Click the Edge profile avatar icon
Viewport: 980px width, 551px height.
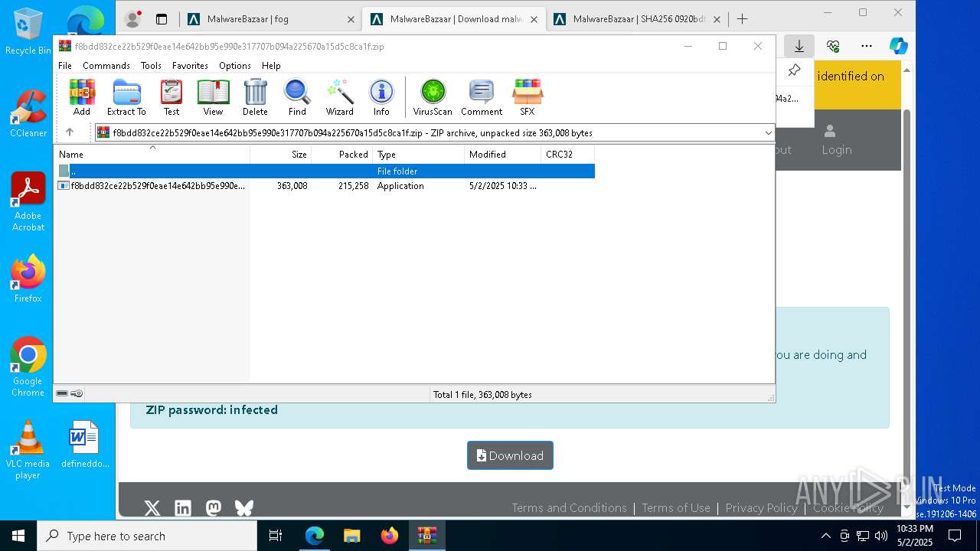coord(132,19)
